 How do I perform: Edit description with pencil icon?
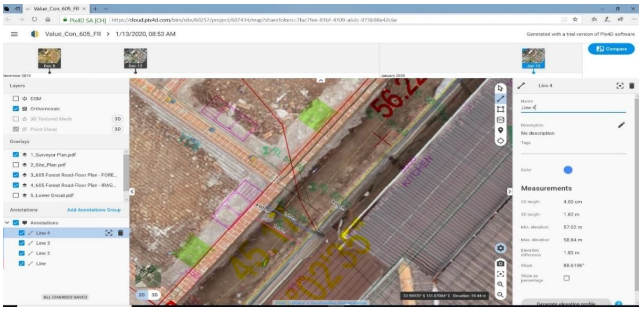621,125
